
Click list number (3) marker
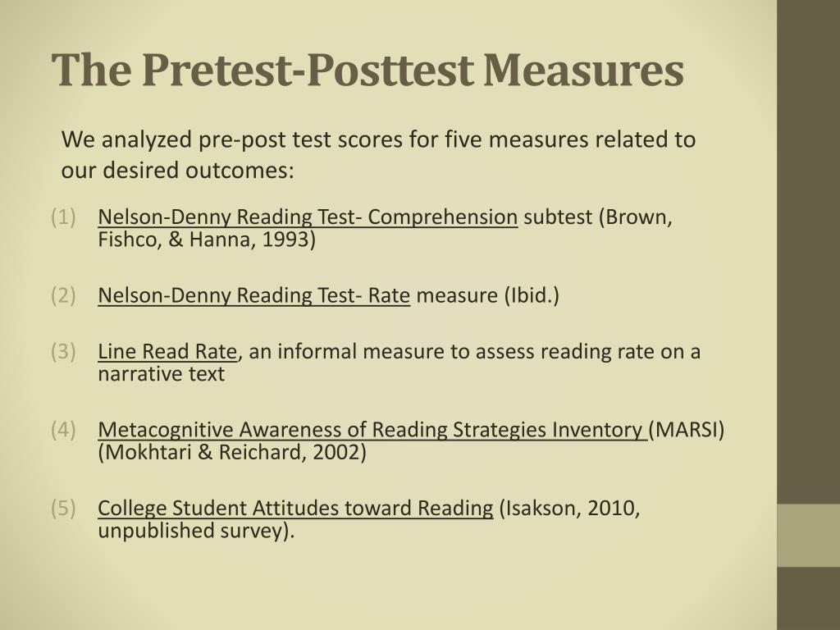click(x=63, y=352)
